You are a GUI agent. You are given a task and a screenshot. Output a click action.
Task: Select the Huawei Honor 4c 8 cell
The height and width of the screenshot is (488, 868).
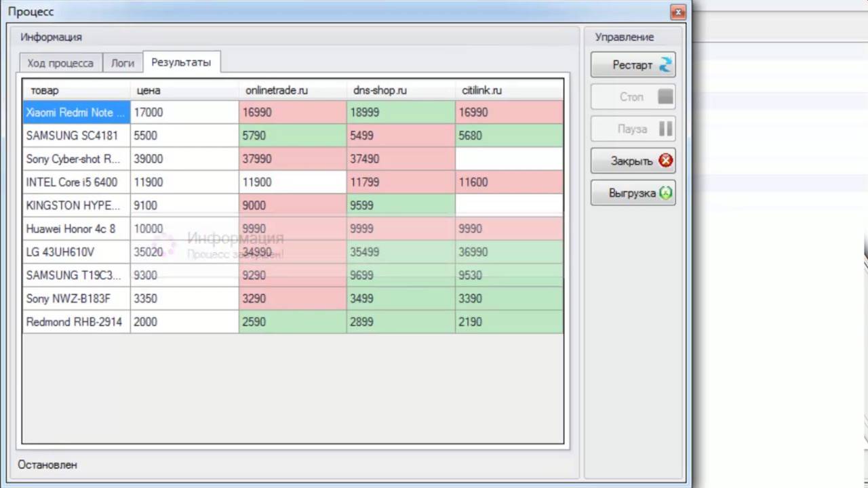click(x=77, y=228)
